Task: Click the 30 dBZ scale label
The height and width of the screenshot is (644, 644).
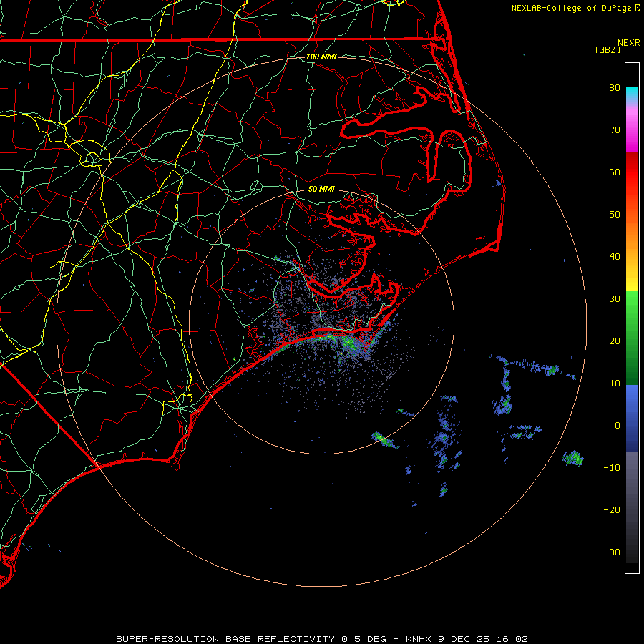Action: click(615, 299)
